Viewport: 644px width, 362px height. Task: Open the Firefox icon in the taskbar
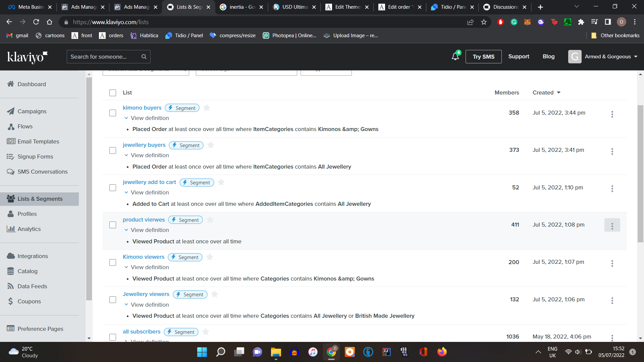coord(442,352)
